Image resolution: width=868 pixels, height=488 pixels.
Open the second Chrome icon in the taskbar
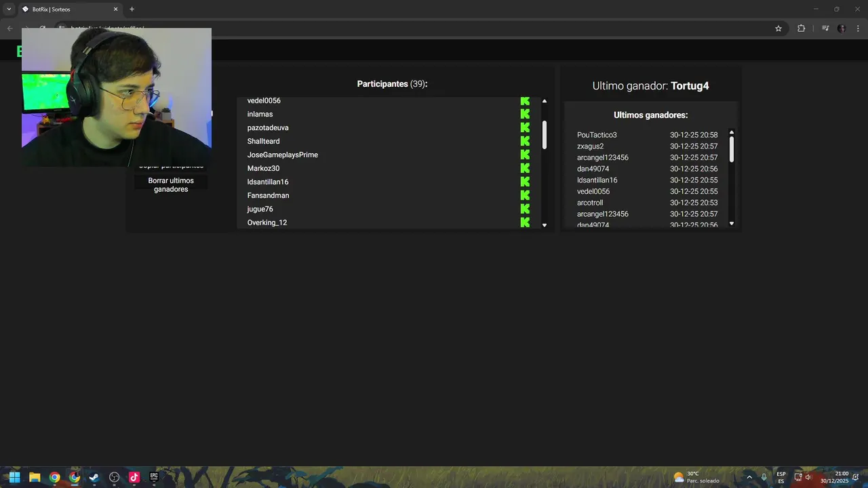(75, 477)
